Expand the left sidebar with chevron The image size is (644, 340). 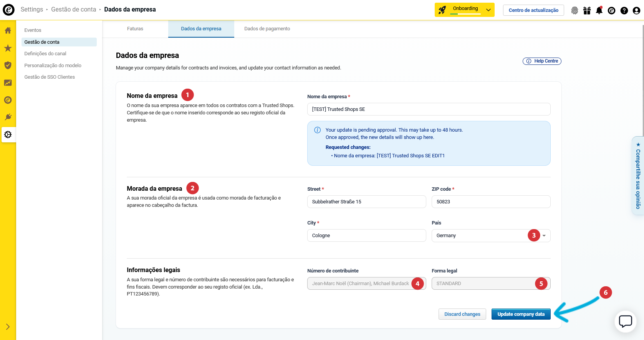tap(8, 327)
